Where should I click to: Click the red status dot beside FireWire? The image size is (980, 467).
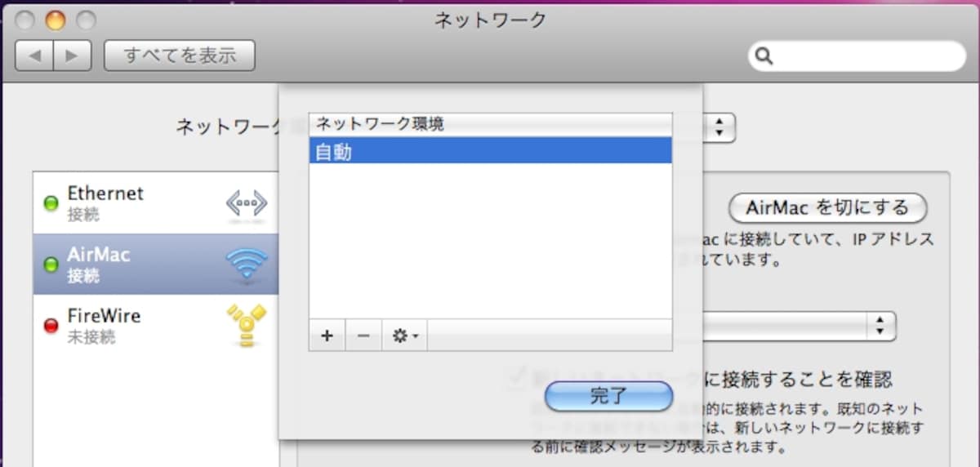pos(51,325)
